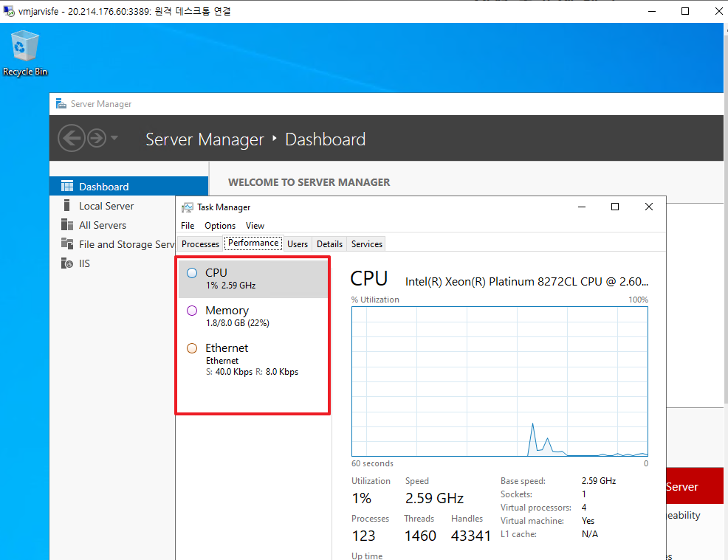Click the Handles value 43341

pos(471,536)
